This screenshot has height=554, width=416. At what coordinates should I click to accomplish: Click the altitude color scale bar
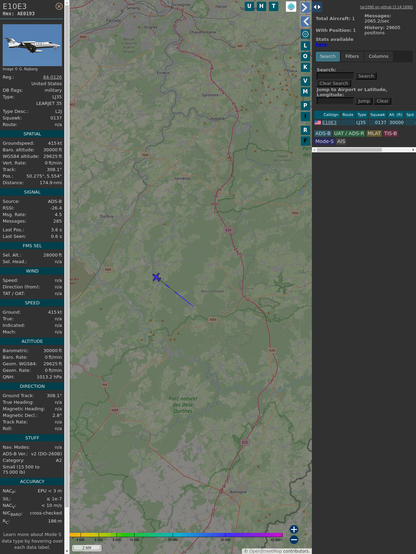coord(176,535)
